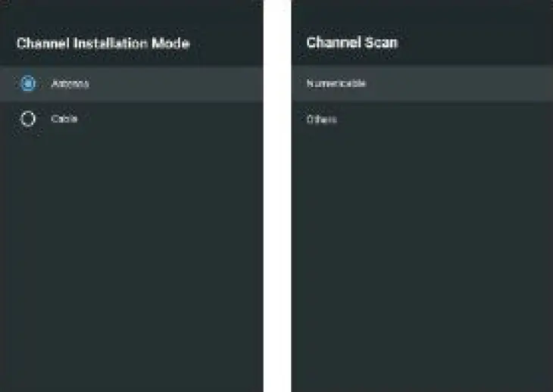The width and height of the screenshot is (553, 392).
Task: Click the Channel Scan heading
Action: point(351,42)
